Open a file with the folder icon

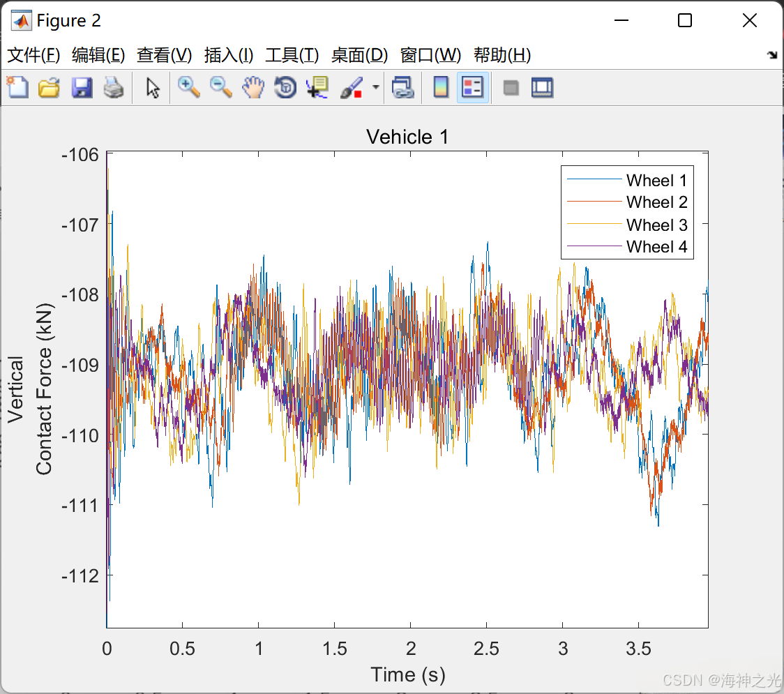tap(49, 87)
